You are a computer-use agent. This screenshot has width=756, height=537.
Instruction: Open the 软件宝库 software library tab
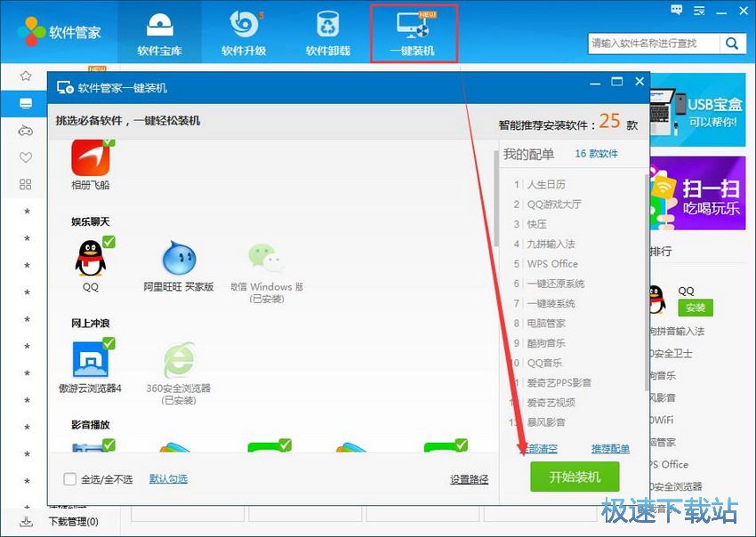click(x=159, y=34)
